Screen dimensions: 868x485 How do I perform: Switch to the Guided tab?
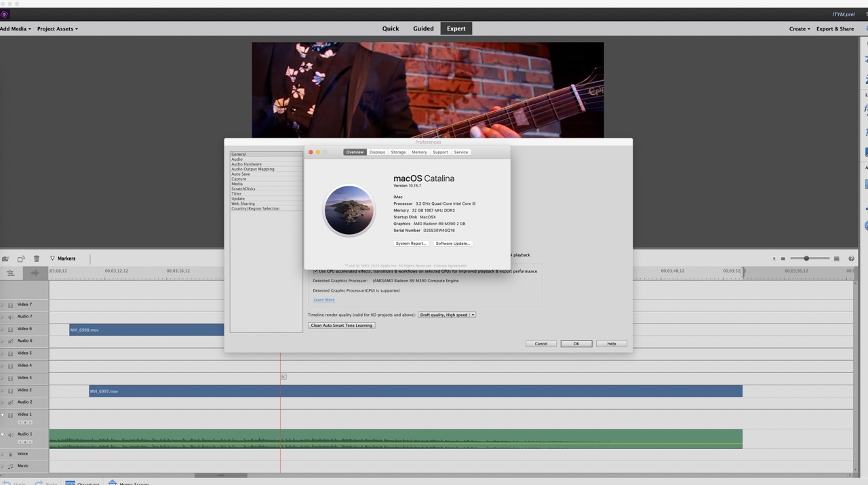point(423,28)
